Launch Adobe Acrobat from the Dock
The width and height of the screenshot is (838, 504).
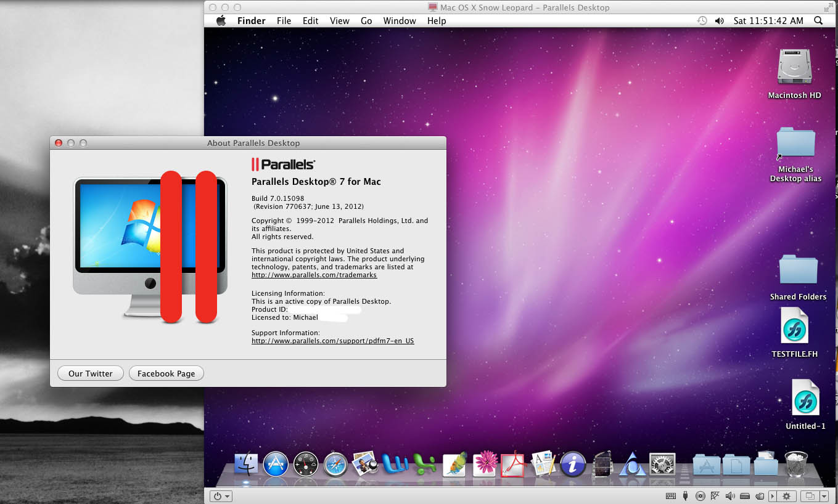tap(513, 463)
